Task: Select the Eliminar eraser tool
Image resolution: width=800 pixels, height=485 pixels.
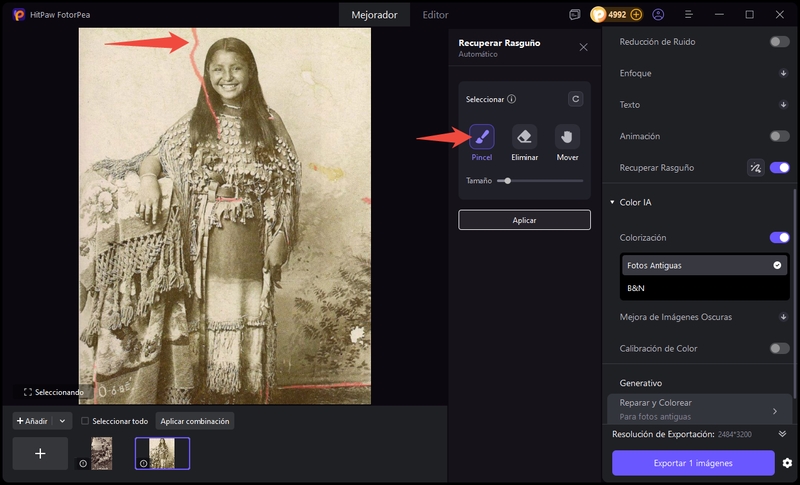Action: click(x=524, y=137)
